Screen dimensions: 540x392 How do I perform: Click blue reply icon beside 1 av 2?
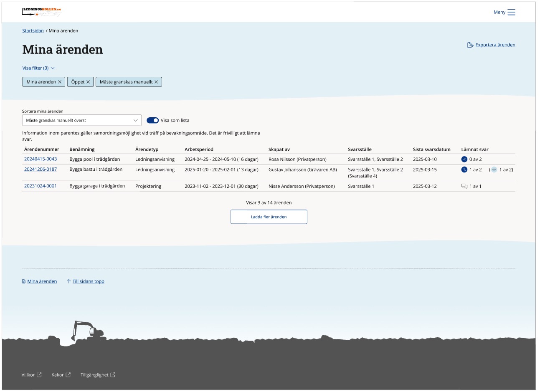pos(464,169)
